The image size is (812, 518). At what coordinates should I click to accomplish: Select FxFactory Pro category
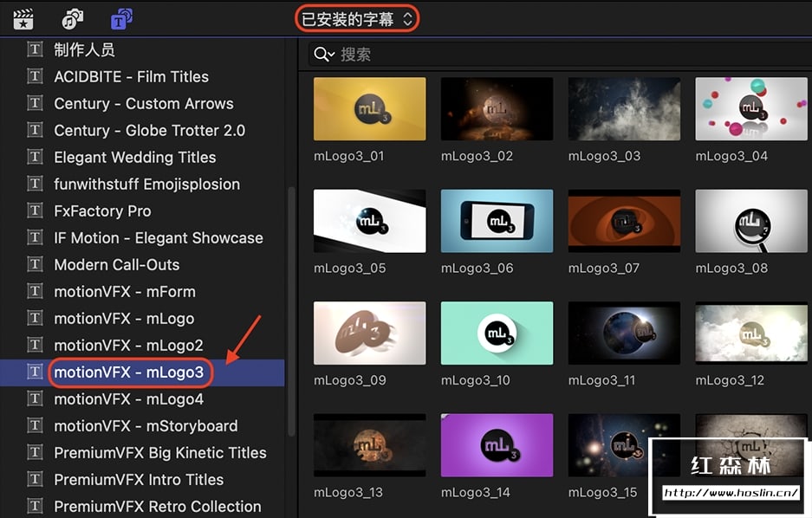coord(142,211)
